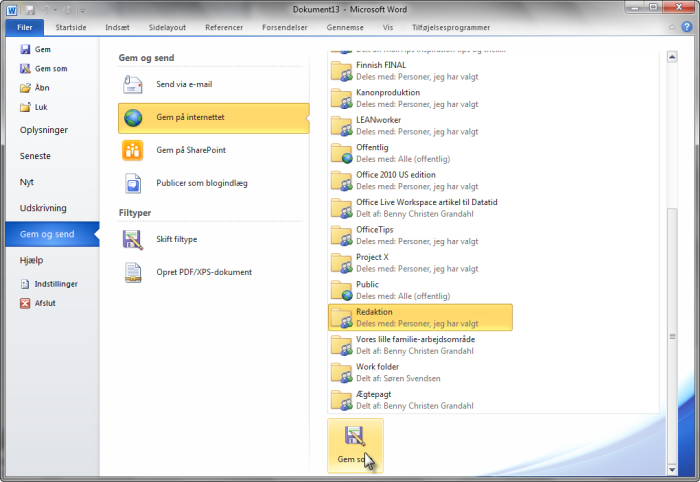This screenshot has height=482, width=700.
Task: Click the folder list scrollbar thumb
Action: click(672, 337)
